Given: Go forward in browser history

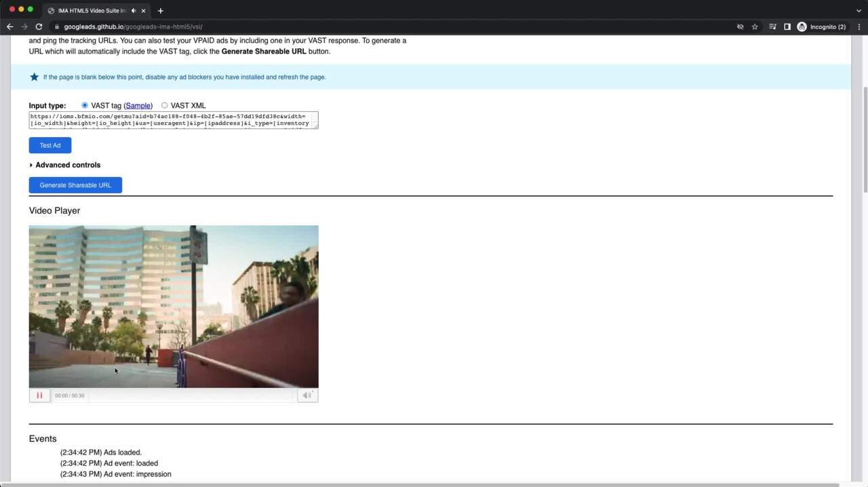Looking at the screenshot, I should tap(24, 27).
